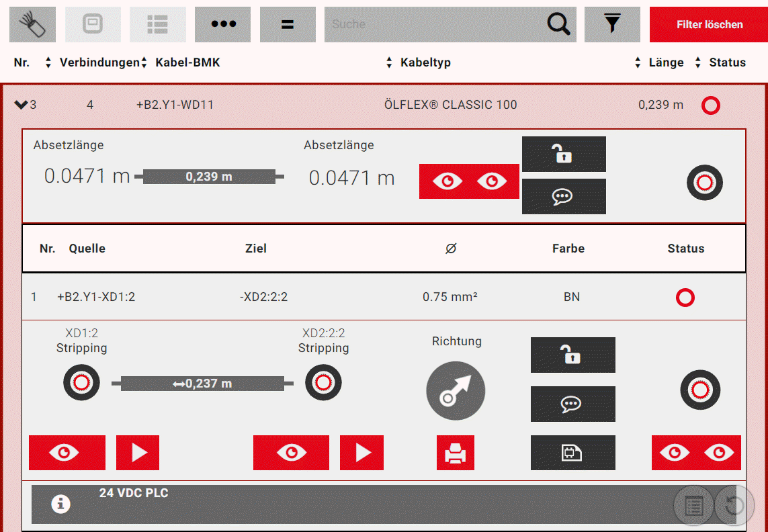The width and height of the screenshot is (768, 532).
Task: Click the red status circle of connection 1
Action: (685, 298)
